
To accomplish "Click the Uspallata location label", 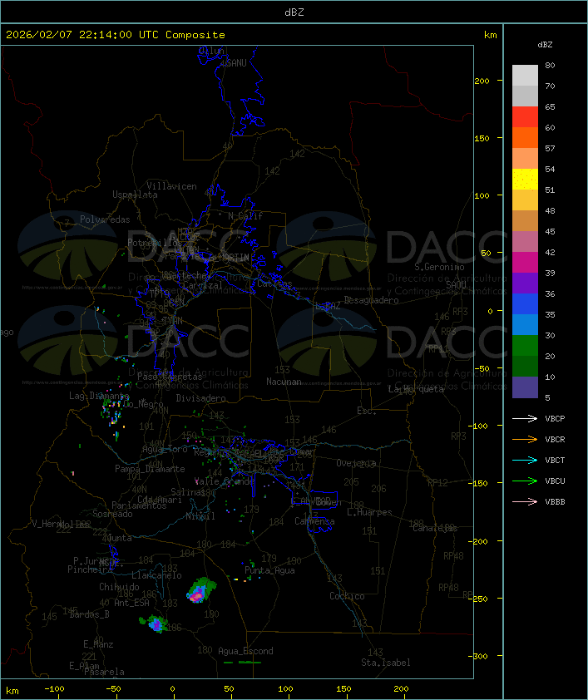I will [x=135, y=195].
